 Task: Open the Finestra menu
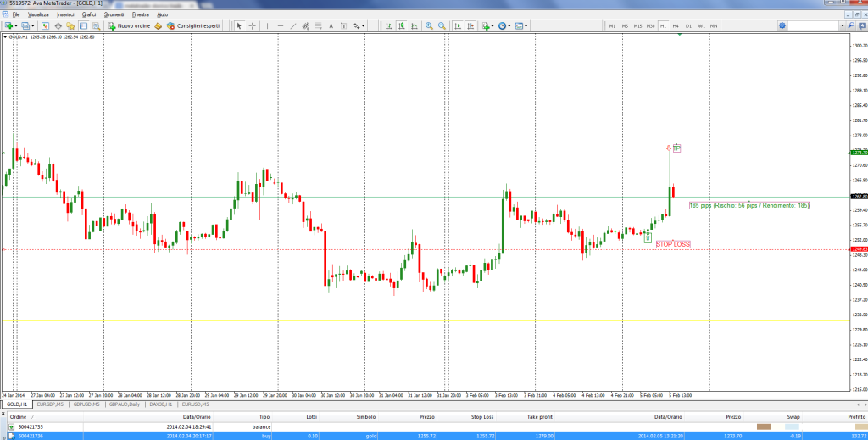click(x=142, y=14)
